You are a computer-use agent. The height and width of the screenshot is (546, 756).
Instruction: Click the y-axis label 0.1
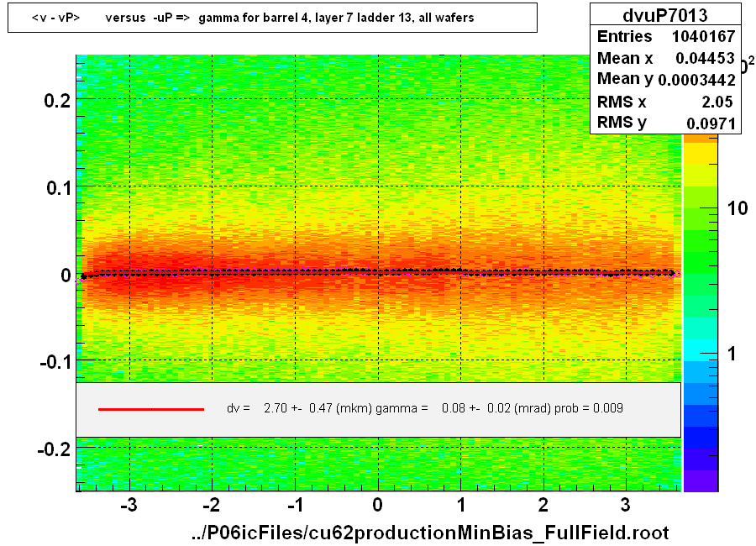(58, 187)
